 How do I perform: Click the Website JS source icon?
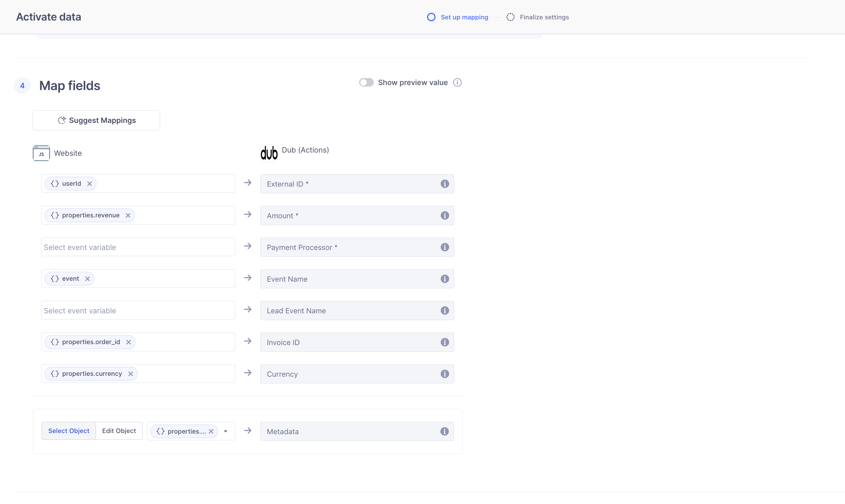[x=41, y=153]
